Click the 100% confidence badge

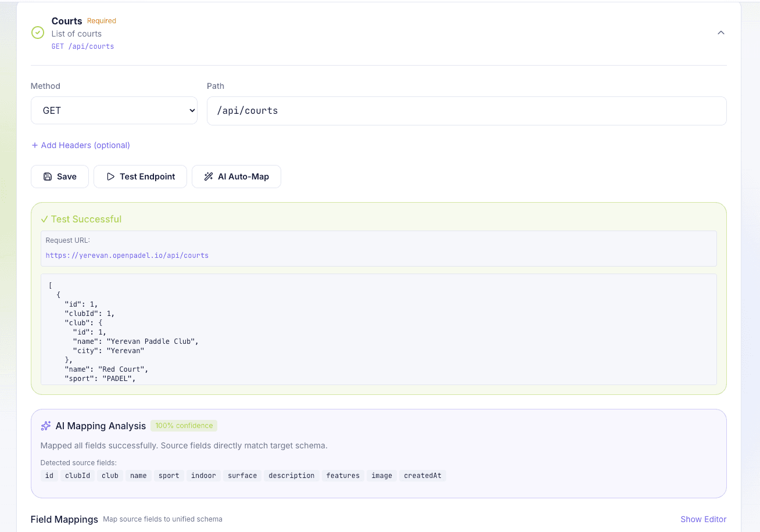(x=184, y=426)
